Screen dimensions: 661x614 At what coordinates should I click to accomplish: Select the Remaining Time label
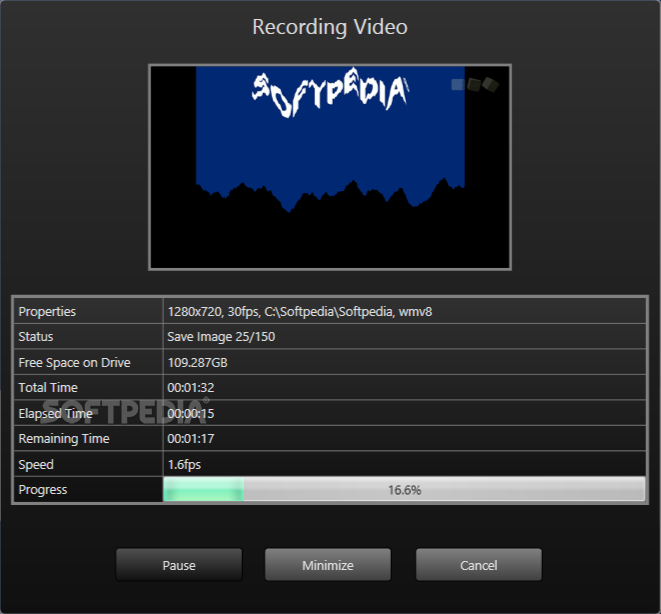point(64,439)
